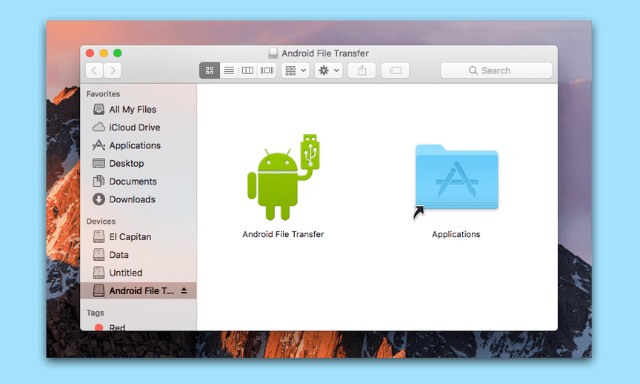This screenshot has width=640, height=384.
Task: Click the All My Files icon
Action: [x=98, y=109]
